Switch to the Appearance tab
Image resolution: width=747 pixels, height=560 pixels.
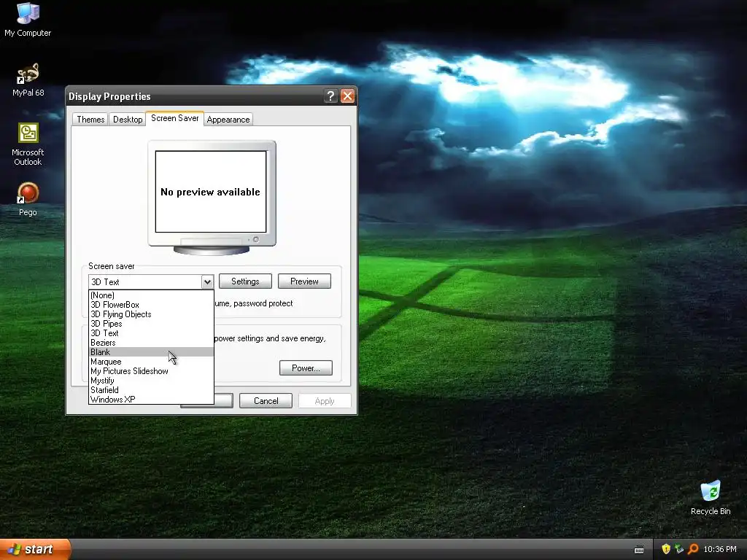coord(228,119)
